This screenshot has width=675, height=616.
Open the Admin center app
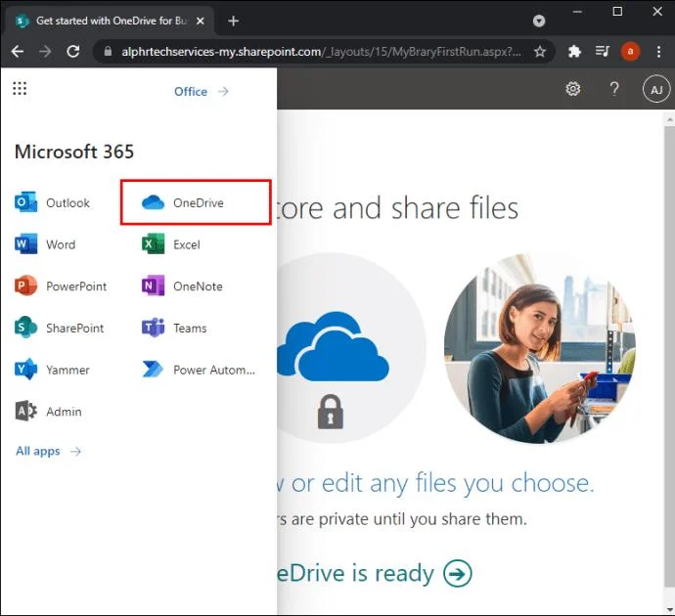click(48, 412)
